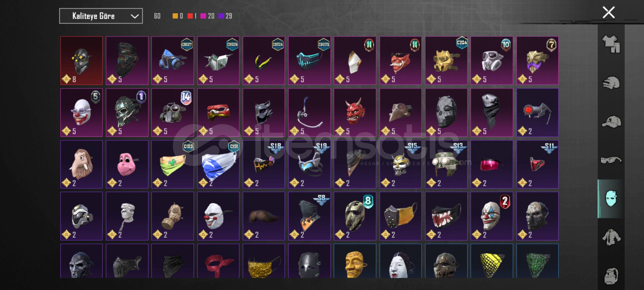The width and height of the screenshot is (644, 290).
Task: Select the gold C2S4 robot mask
Action: [x=446, y=61]
